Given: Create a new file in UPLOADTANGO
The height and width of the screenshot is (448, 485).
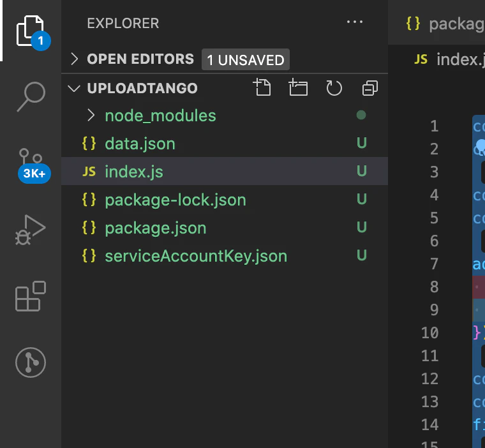Looking at the screenshot, I should 262,87.
